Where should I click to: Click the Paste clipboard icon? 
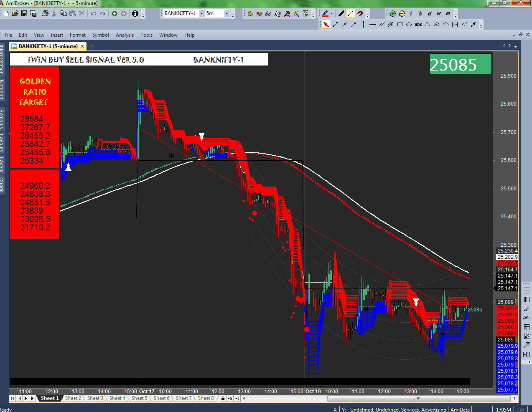tap(72, 13)
